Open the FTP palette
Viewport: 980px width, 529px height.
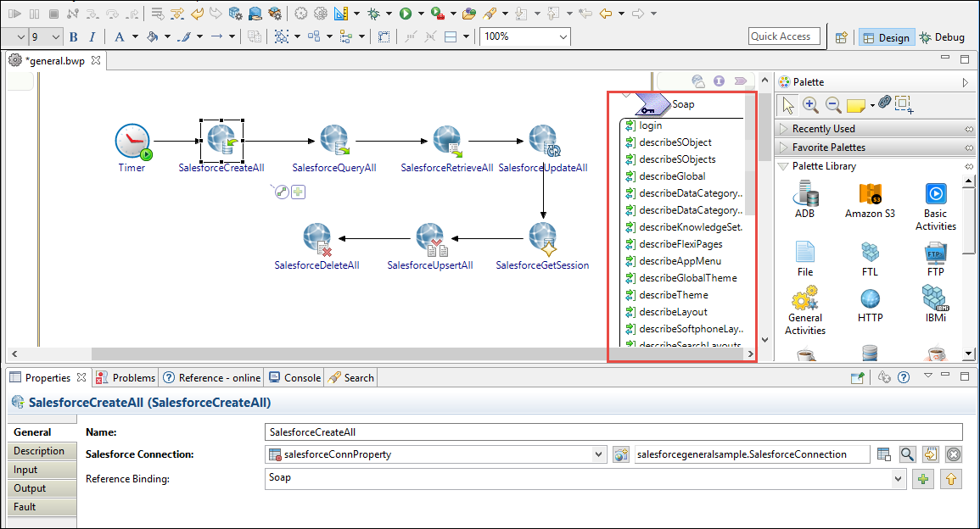click(936, 259)
